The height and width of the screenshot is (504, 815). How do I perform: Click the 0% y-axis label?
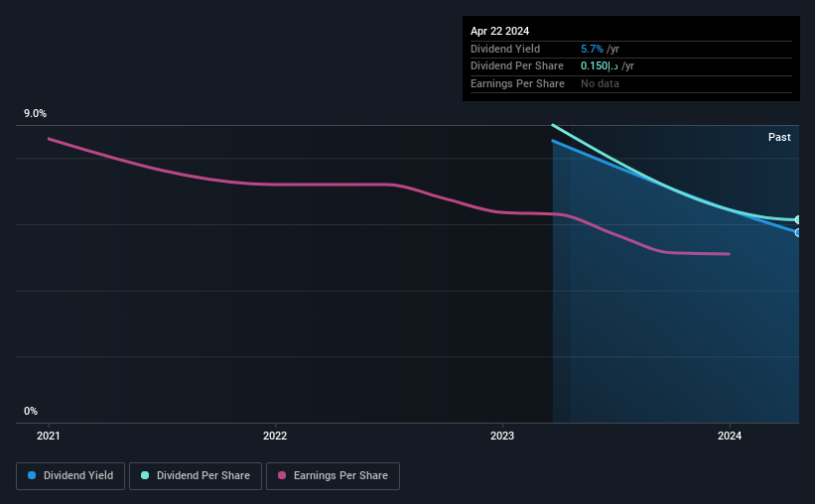click(x=31, y=411)
